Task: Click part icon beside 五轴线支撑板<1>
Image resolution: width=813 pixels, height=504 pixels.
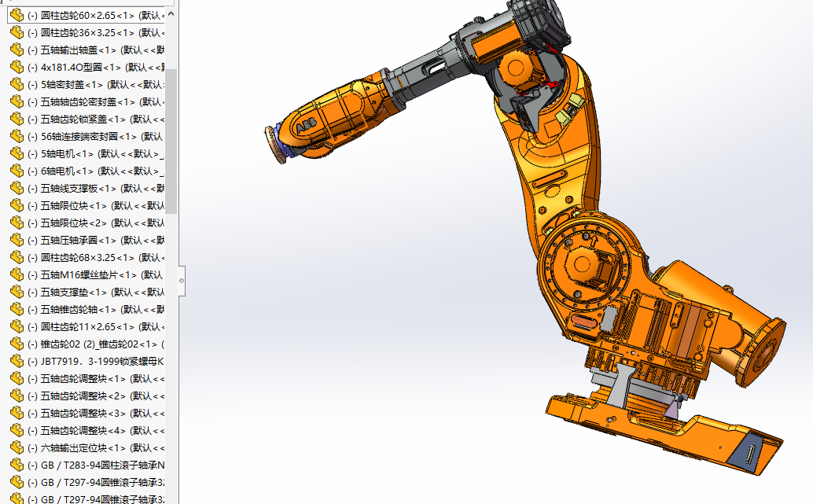Action: tap(17, 188)
